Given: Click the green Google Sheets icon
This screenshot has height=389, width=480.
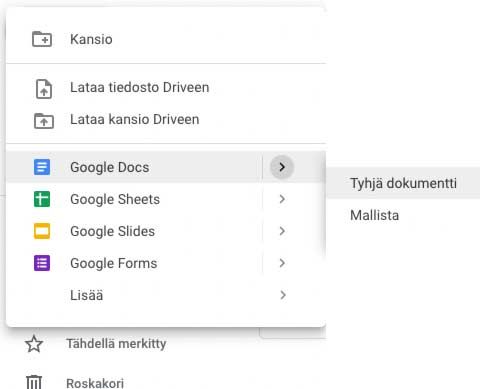Looking at the screenshot, I should [x=42, y=199].
